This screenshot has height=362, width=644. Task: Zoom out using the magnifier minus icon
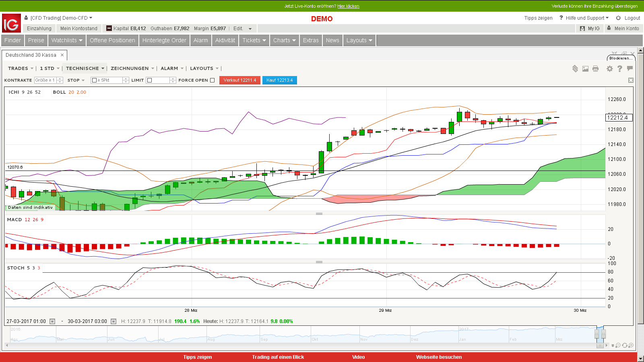pyautogui.click(x=618, y=345)
